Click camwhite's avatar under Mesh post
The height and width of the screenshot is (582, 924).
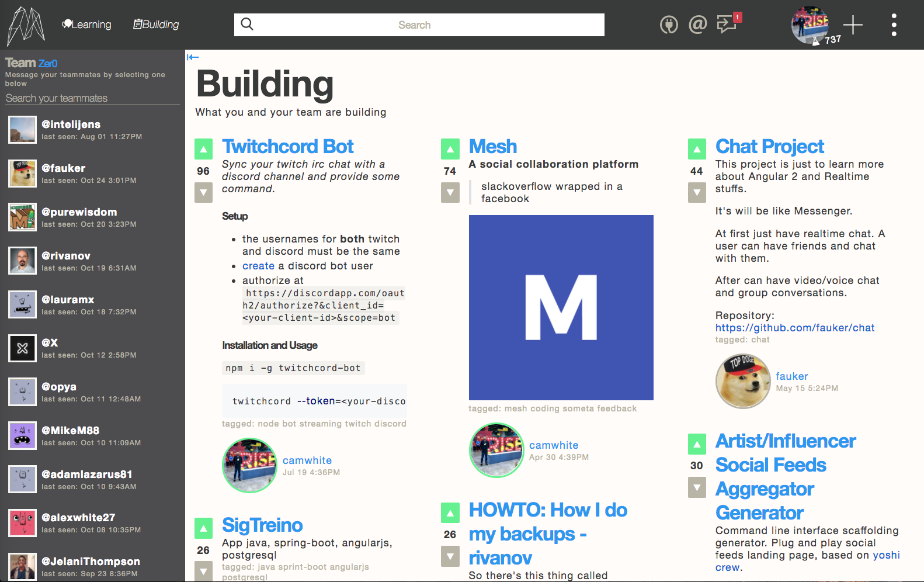click(x=496, y=451)
